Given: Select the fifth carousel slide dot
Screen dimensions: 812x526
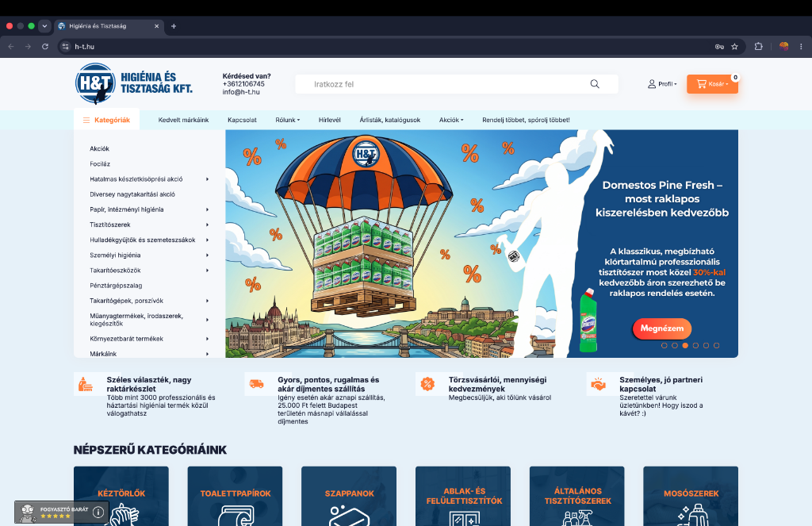Looking at the screenshot, I should click(x=706, y=345).
